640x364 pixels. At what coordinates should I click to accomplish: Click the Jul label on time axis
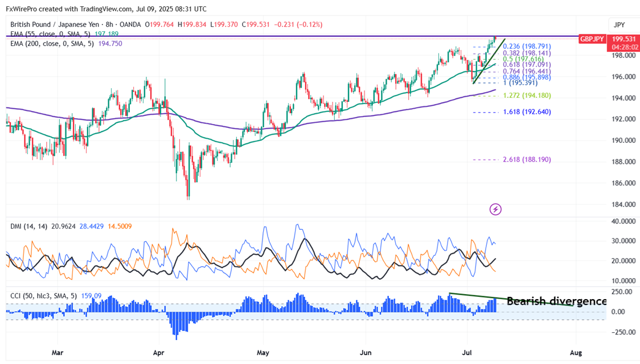click(x=466, y=353)
